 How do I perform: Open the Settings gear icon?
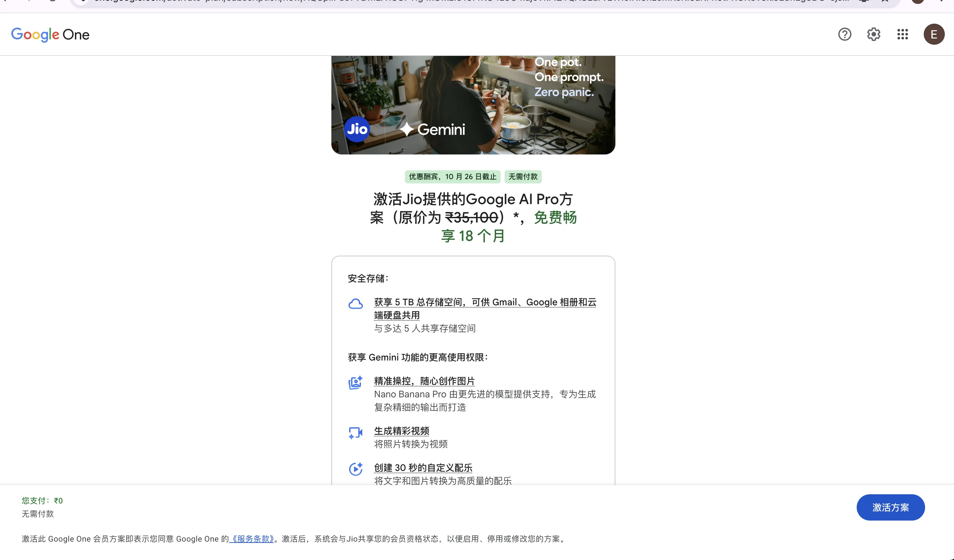click(x=874, y=35)
